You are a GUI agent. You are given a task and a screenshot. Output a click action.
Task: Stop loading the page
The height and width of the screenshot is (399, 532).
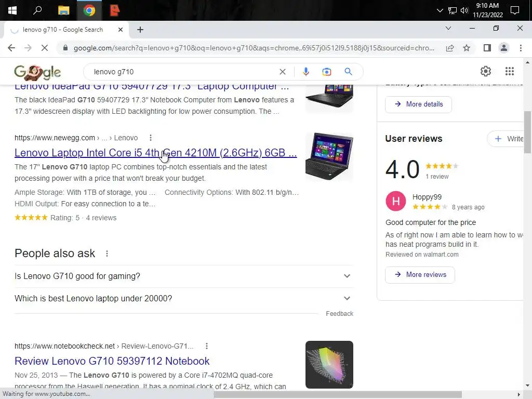(x=45, y=48)
